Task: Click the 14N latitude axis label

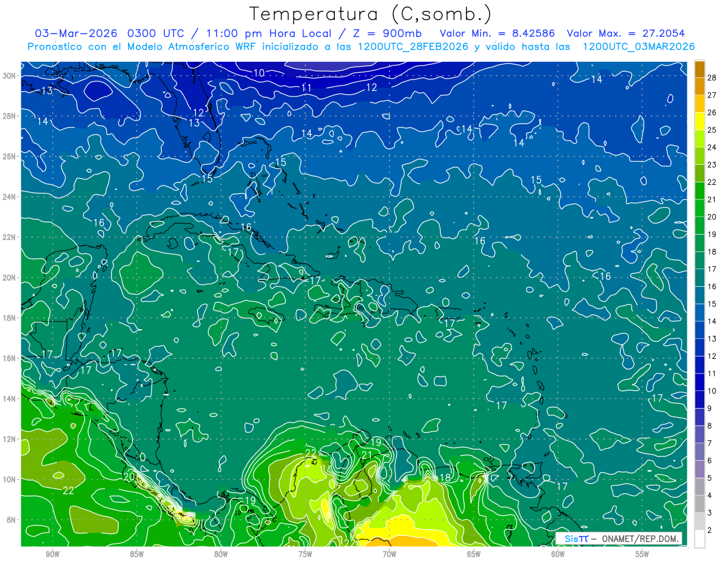Action: pos(10,399)
